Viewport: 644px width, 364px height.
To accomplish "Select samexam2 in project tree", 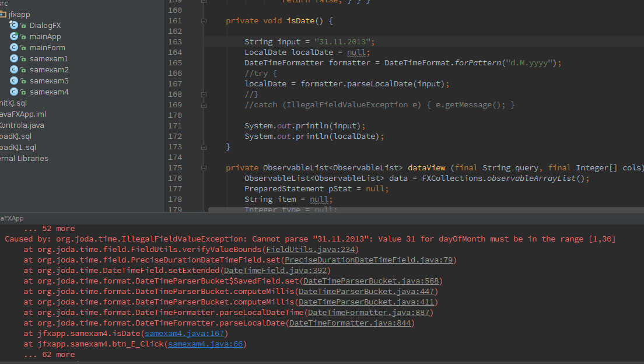I will pos(49,69).
